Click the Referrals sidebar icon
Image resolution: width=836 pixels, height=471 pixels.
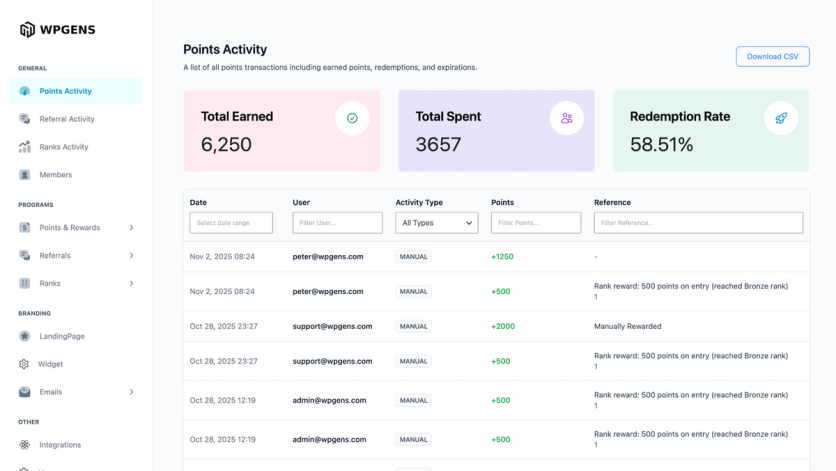(x=25, y=256)
